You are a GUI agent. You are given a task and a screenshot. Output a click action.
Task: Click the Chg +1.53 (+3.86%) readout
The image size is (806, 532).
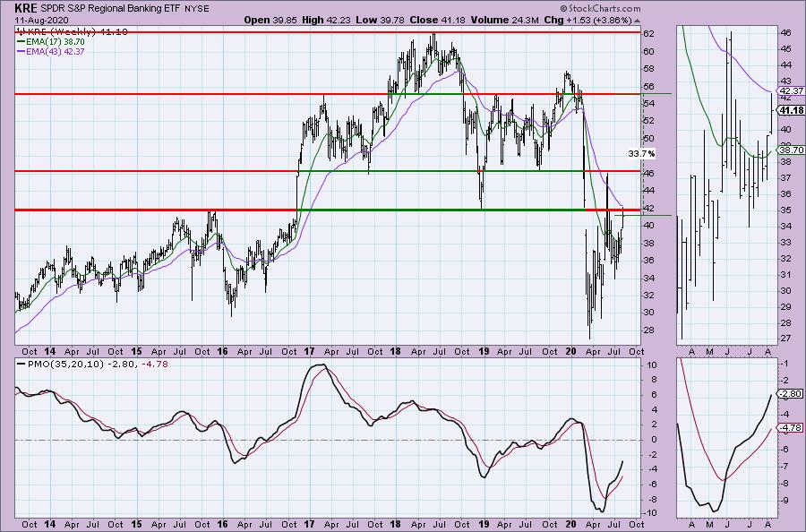pyautogui.click(x=587, y=20)
